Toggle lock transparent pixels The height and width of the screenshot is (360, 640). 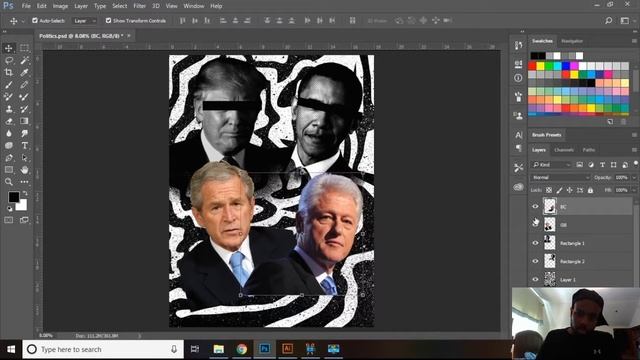[549, 190]
